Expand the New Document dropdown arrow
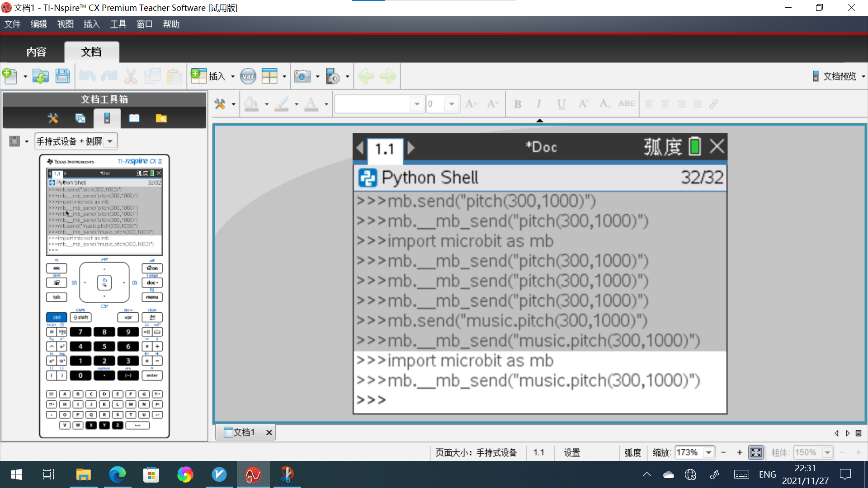The height and width of the screenshot is (488, 868). 25,76
